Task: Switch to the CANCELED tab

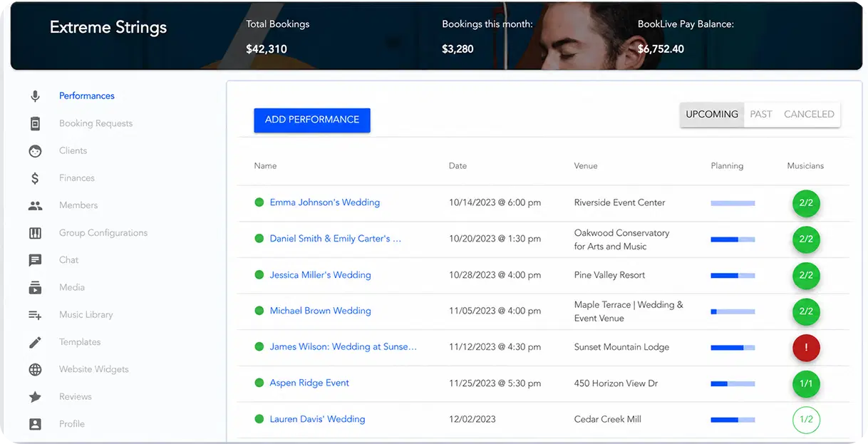Action: point(809,114)
